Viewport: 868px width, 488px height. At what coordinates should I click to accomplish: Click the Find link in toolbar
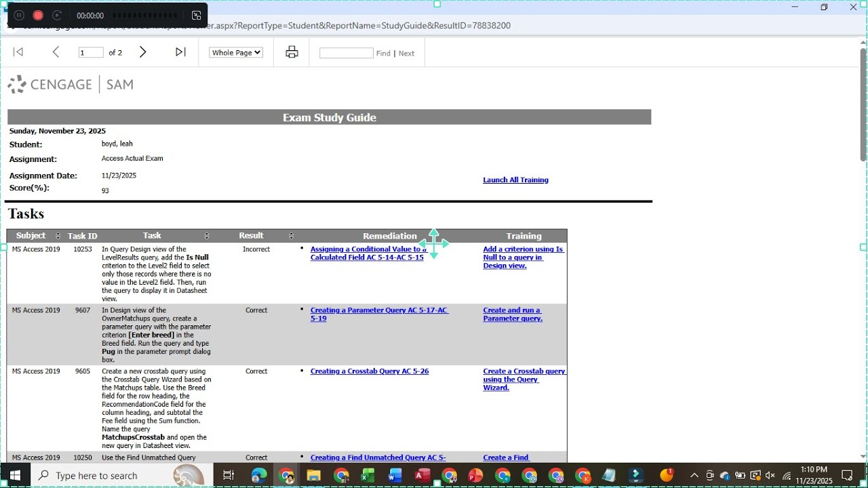pyautogui.click(x=383, y=54)
